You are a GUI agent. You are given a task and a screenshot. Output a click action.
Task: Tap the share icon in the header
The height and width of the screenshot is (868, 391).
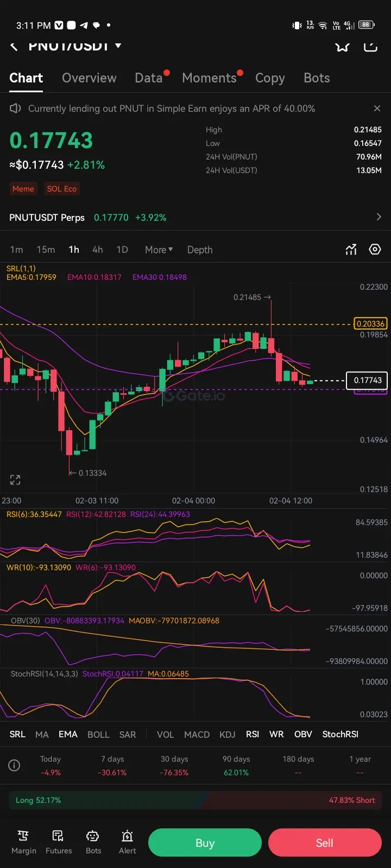[370, 46]
